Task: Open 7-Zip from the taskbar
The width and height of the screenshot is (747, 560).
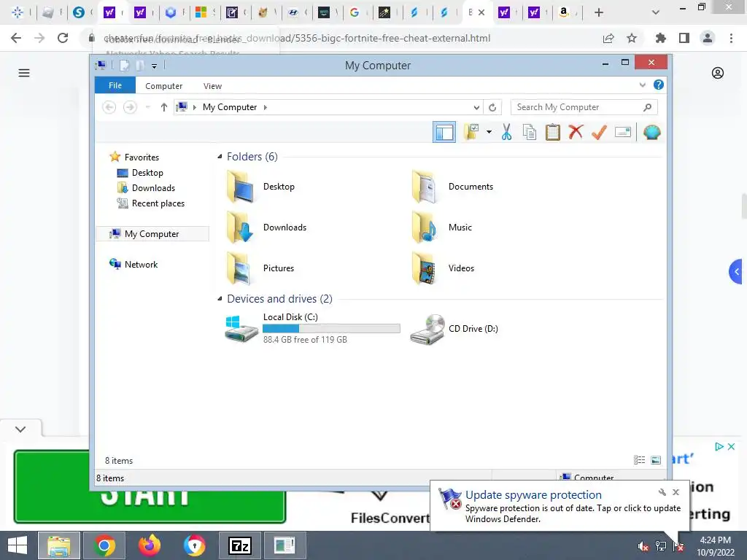Action: click(239, 545)
